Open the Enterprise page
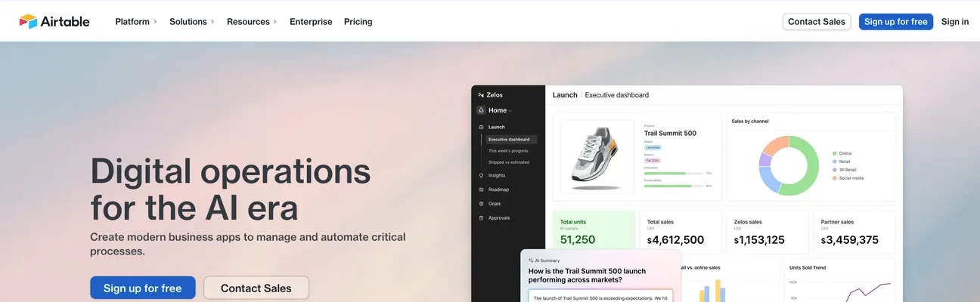This screenshot has height=302, width=980. [x=311, y=22]
